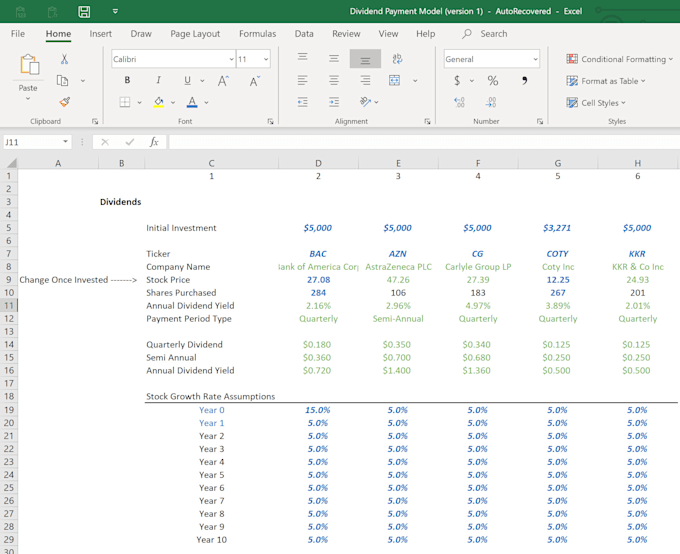Open Cell Styles gallery
The width and height of the screenshot is (680, 554).
(602, 102)
